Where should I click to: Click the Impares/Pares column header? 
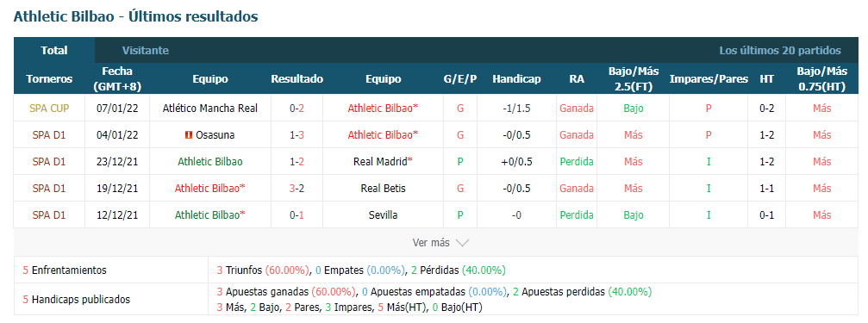709,79
